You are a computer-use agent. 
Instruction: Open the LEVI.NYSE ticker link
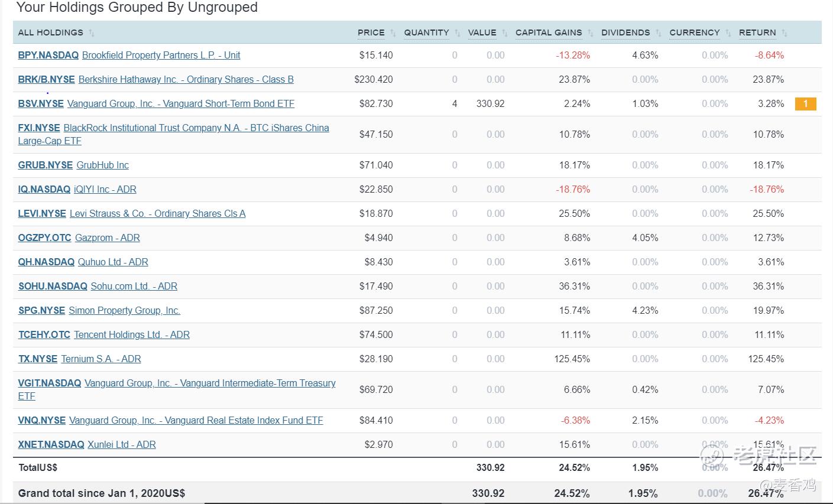42,213
